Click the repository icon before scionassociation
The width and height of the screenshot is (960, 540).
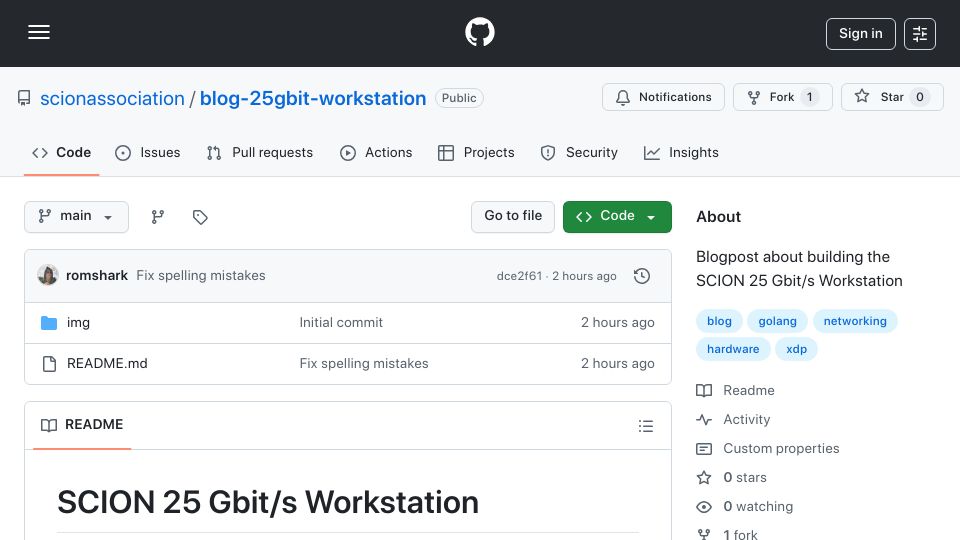(x=24, y=98)
